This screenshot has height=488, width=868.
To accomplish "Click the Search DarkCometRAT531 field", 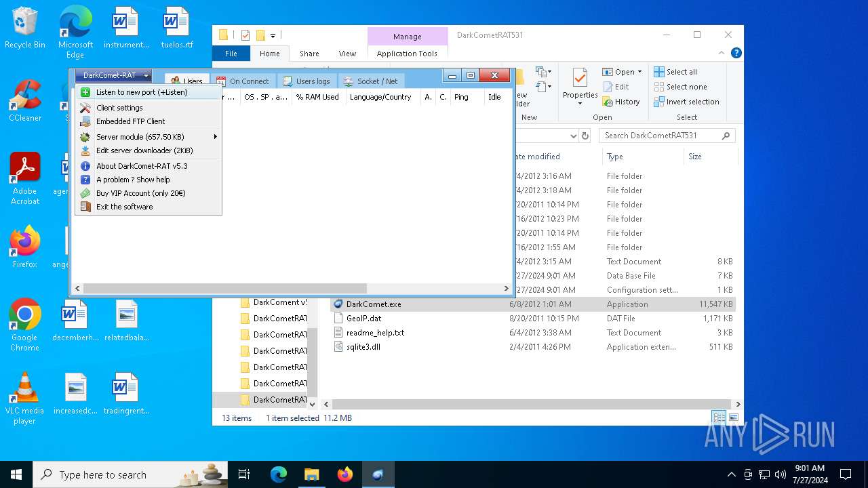I will (667, 136).
